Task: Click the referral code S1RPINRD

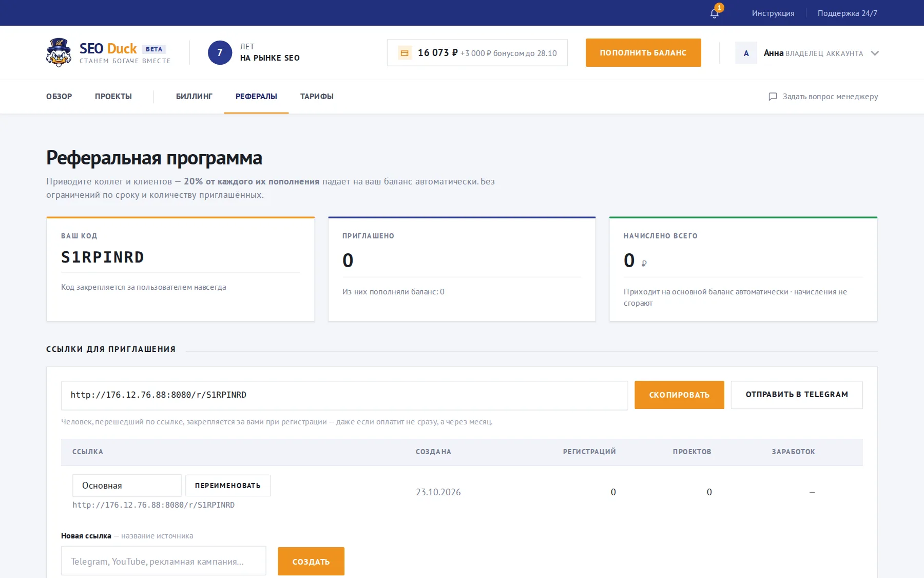Action: point(103,257)
